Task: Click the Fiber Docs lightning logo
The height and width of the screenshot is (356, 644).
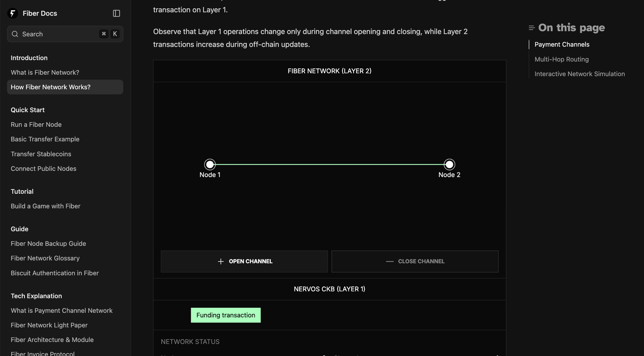Action: pyautogui.click(x=13, y=13)
